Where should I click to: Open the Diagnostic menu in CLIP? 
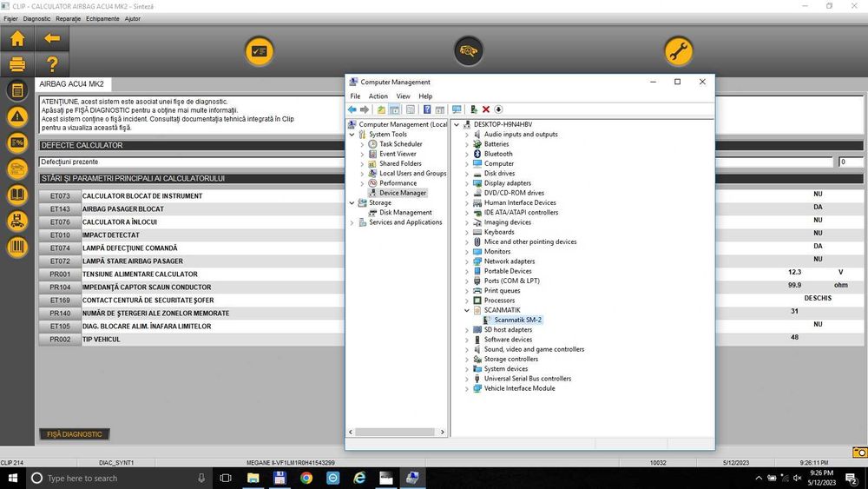(x=36, y=19)
